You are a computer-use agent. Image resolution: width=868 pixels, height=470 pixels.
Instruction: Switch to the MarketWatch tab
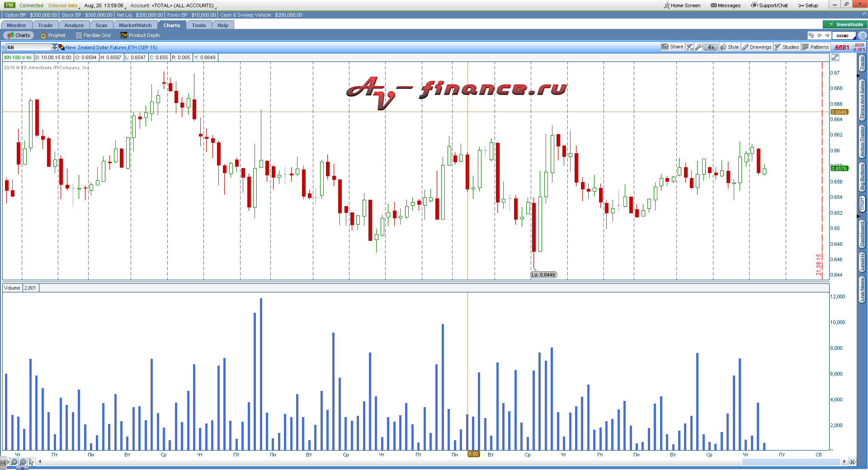click(x=135, y=25)
